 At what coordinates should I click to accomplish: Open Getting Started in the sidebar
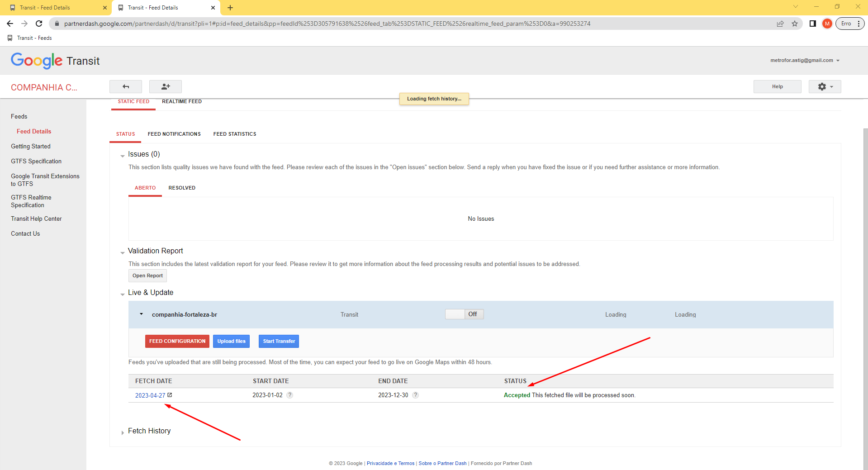(31, 146)
